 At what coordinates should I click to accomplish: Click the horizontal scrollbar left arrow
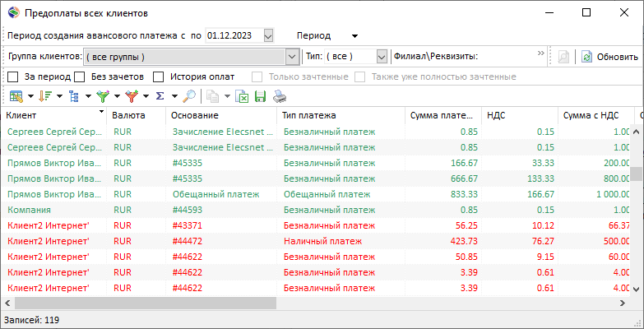7,304
